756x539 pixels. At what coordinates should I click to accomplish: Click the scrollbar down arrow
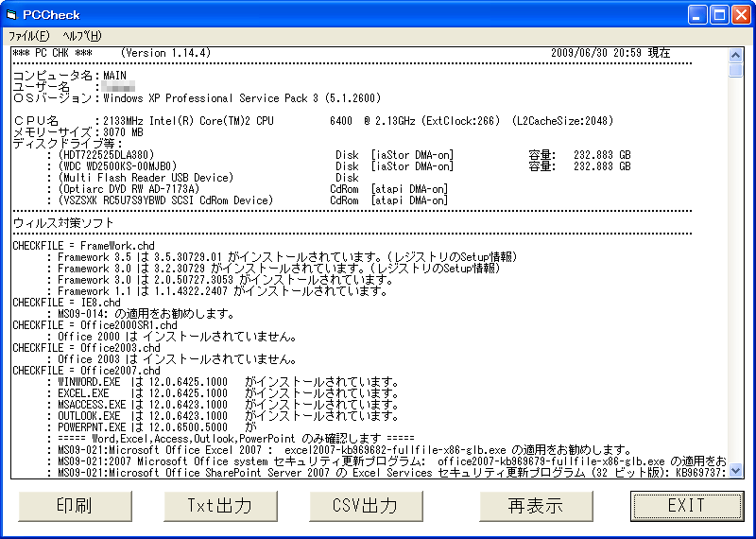coord(736,470)
